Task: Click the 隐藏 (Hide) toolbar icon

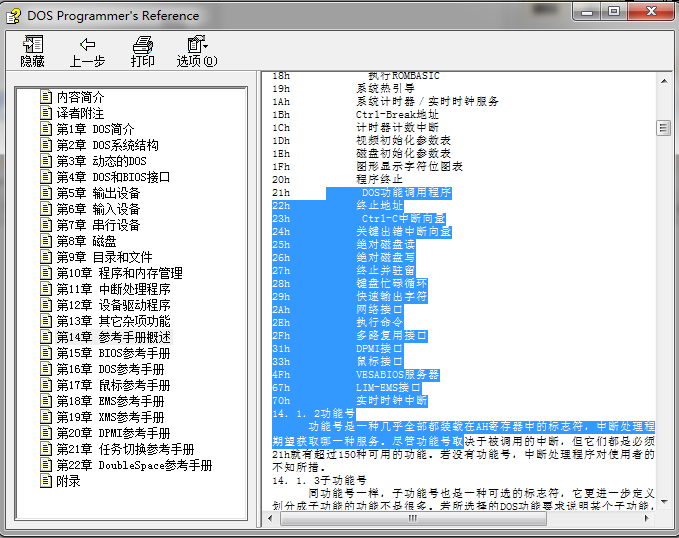Action: tap(32, 44)
